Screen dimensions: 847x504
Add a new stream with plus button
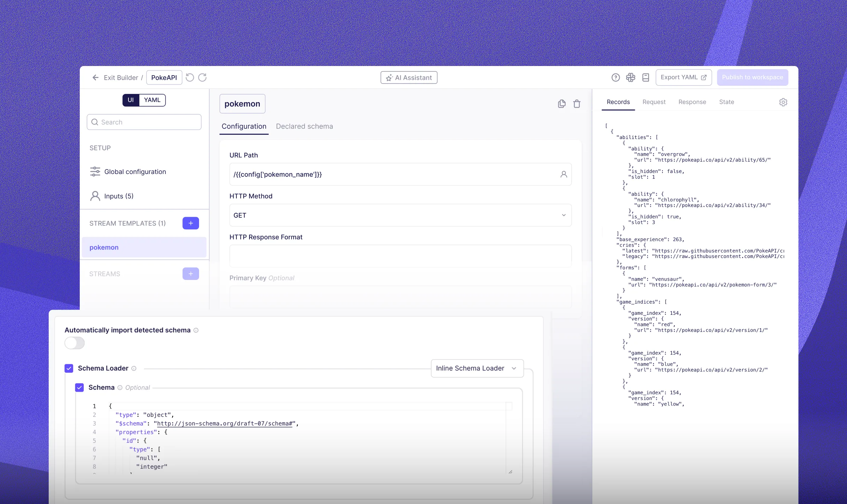point(191,274)
